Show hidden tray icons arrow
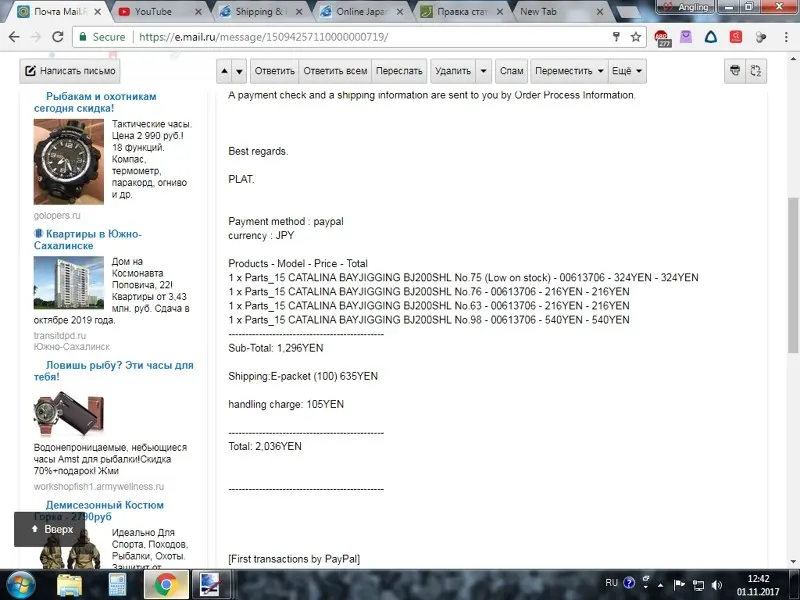This screenshot has width=800, height=600. 660,585
